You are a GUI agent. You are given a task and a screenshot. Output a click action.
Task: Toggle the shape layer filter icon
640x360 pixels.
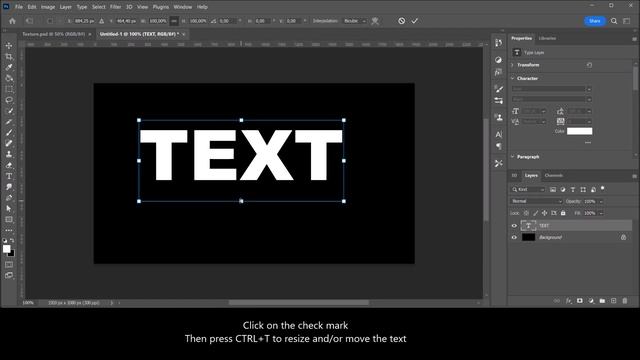[583, 189]
